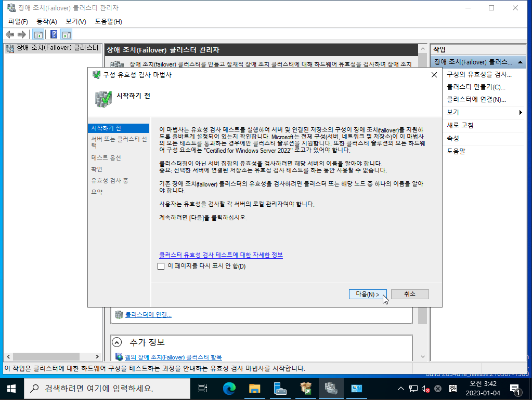Toggle the Action pane toolbar icon
The height and width of the screenshot is (400, 532).
67,35
